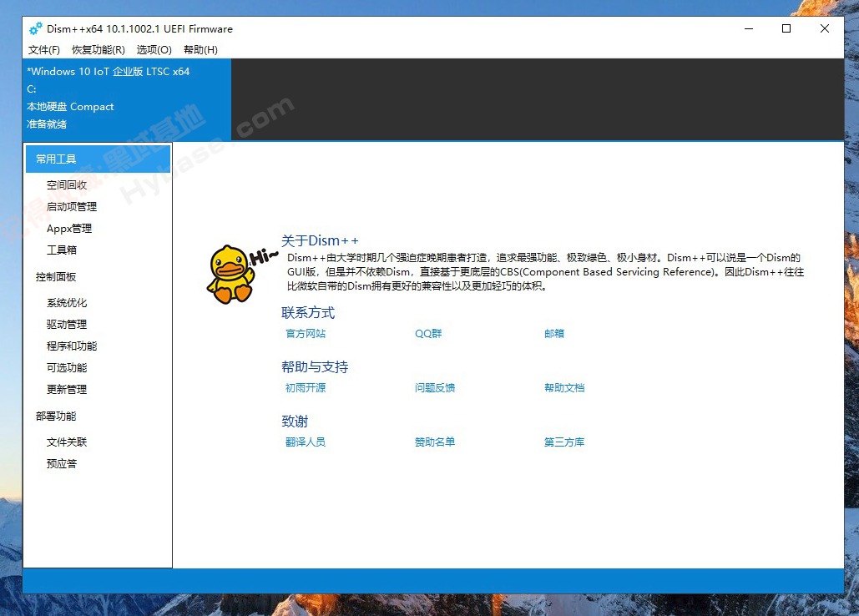The height and width of the screenshot is (616, 859).
Task: Click the 准备就绪 status text
Action: (x=47, y=124)
